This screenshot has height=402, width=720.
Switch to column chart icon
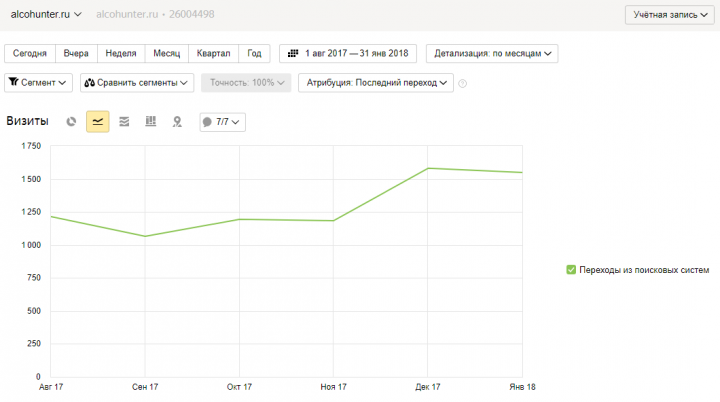151,121
